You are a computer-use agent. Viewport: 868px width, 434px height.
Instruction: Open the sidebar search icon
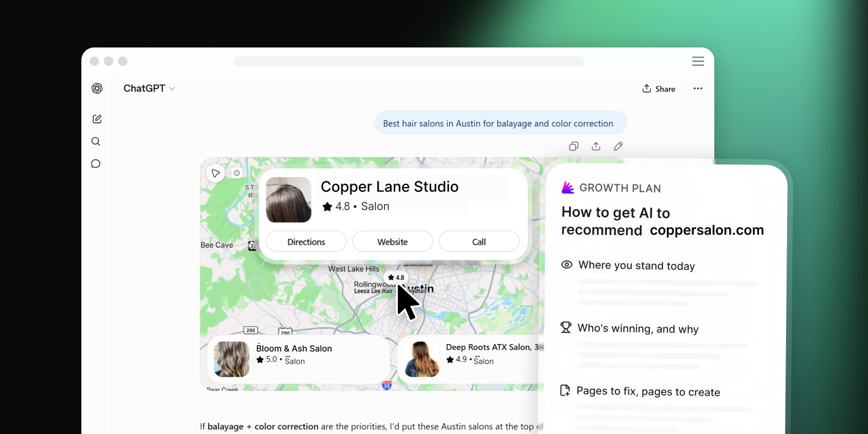click(x=96, y=141)
